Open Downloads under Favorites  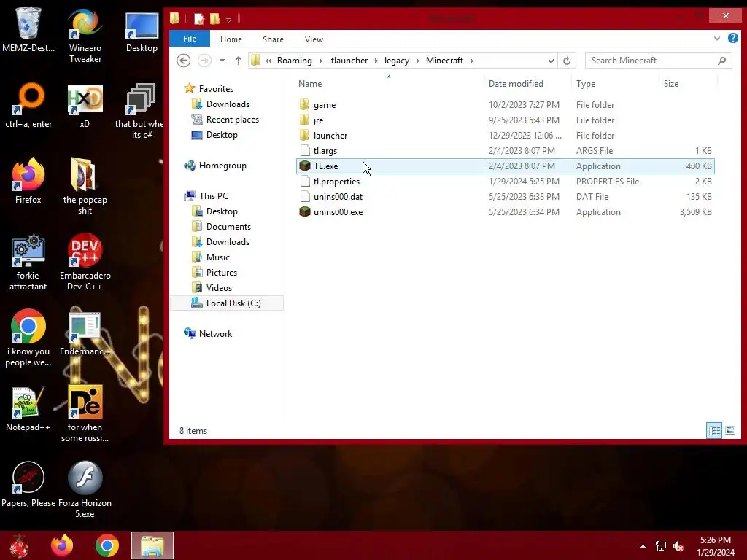pos(228,104)
